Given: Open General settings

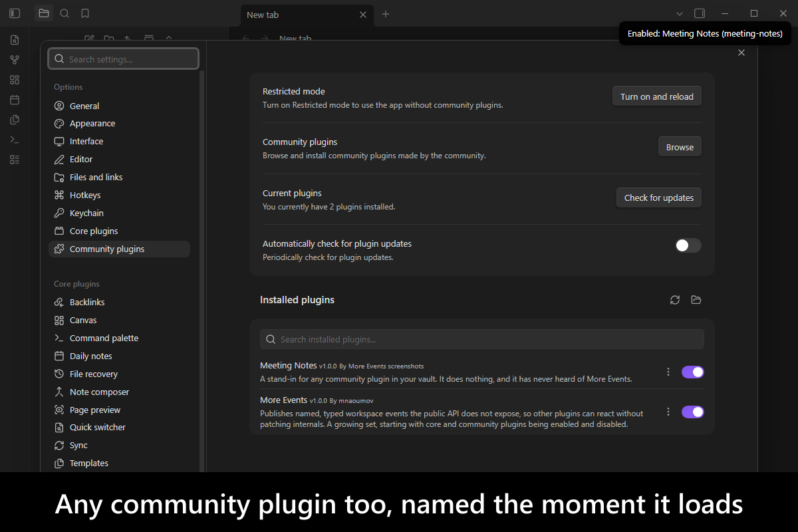Looking at the screenshot, I should (119, 106).
